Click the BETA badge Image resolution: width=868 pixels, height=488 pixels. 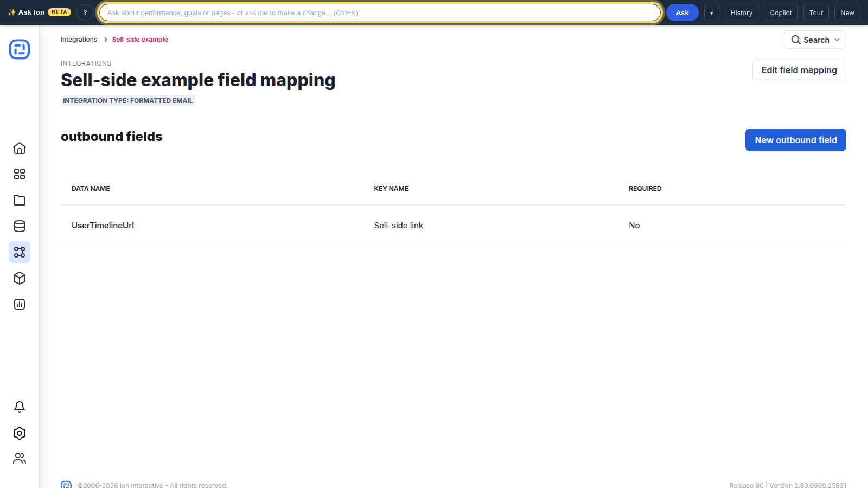point(59,12)
